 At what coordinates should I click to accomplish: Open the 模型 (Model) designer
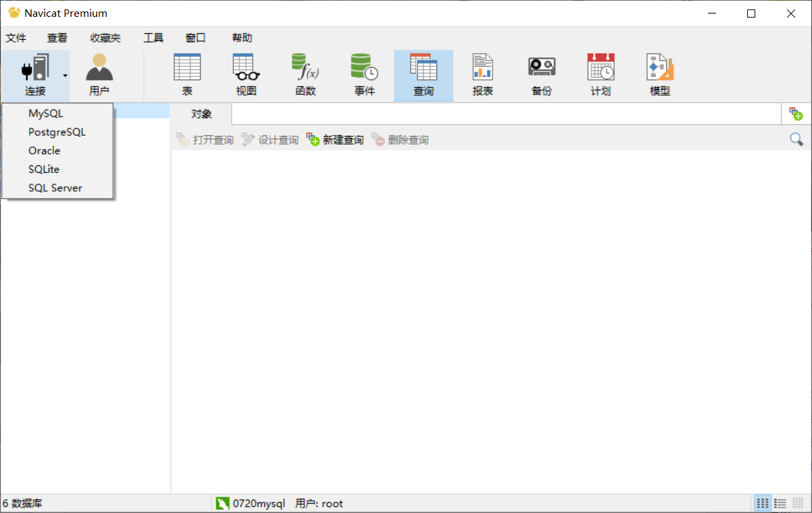pyautogui.click(x=659, y=74)
